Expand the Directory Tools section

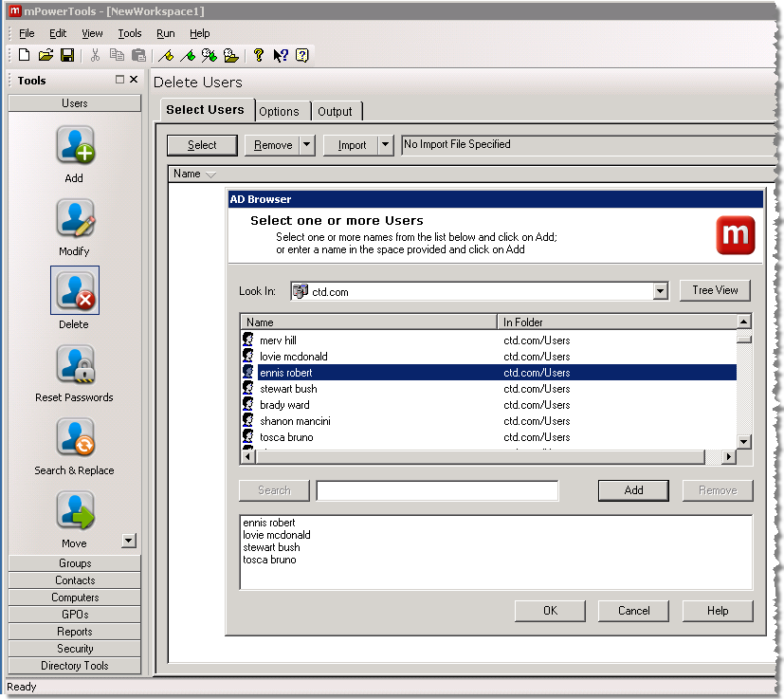tap(75, 666)
